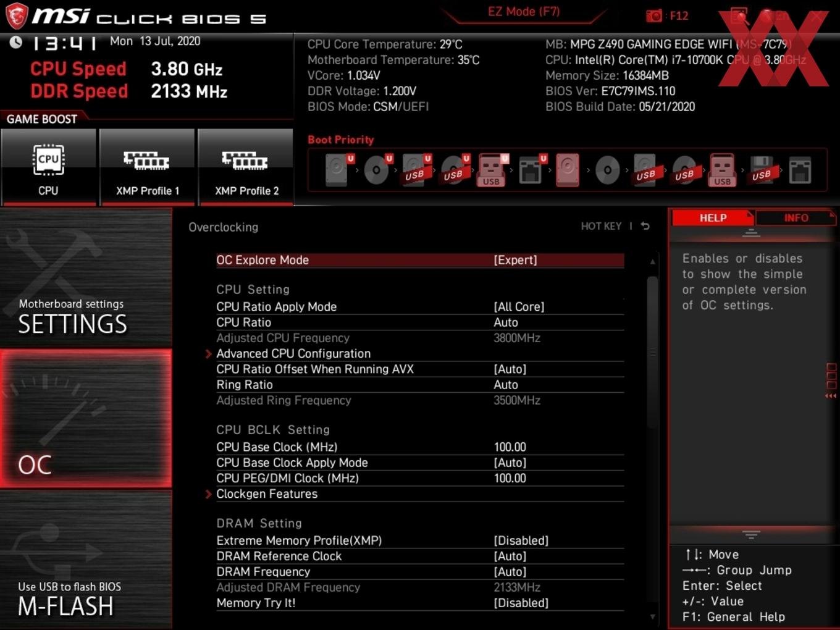Toggle Game Boost CPU button

tap(48, 167)
